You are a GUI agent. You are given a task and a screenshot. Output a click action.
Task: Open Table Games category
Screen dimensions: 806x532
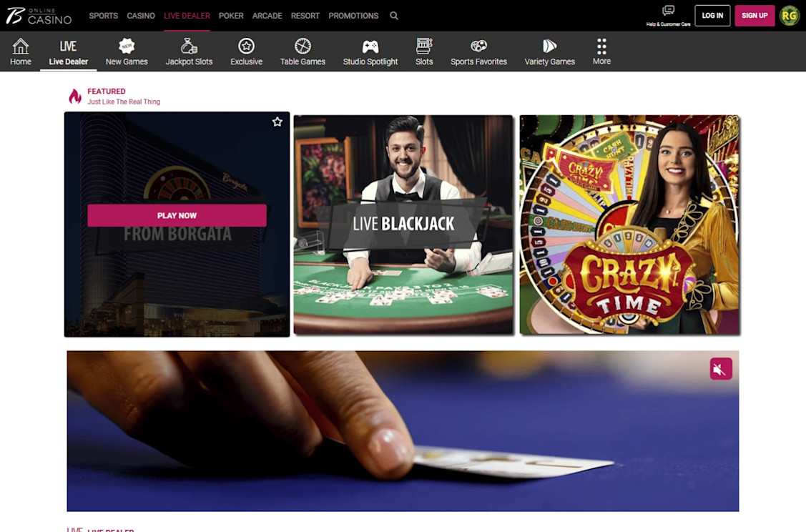[303, 52]
